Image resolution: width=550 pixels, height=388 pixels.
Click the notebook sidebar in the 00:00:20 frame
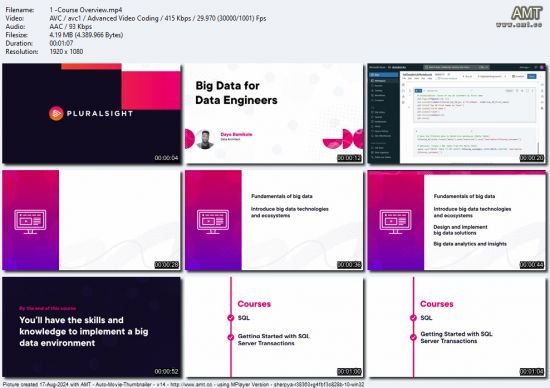[x=383, y=117]
